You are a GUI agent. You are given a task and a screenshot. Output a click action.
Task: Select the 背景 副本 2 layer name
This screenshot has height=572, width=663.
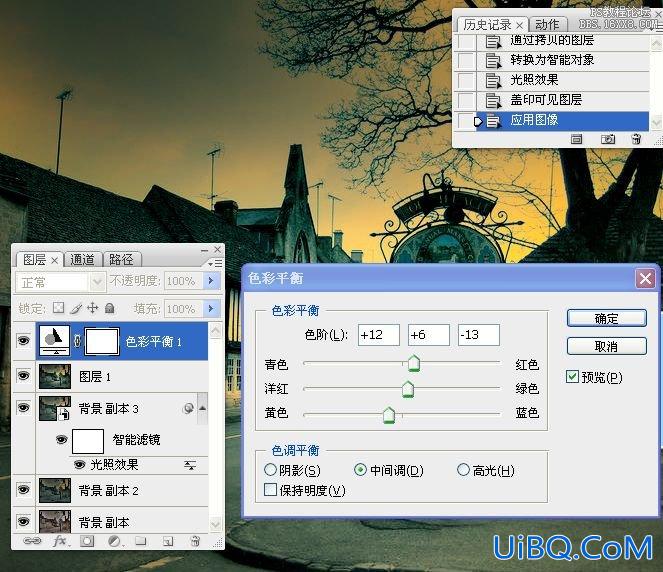point(109,490)
